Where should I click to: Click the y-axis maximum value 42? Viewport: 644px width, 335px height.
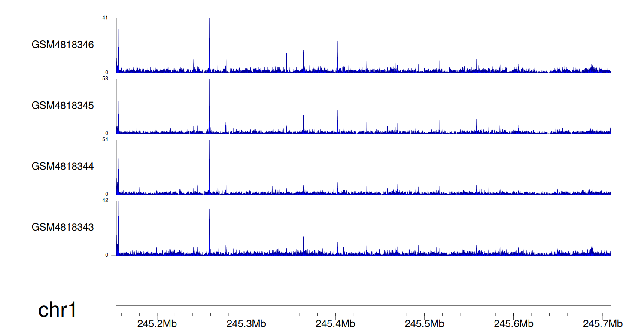(105, 201)
